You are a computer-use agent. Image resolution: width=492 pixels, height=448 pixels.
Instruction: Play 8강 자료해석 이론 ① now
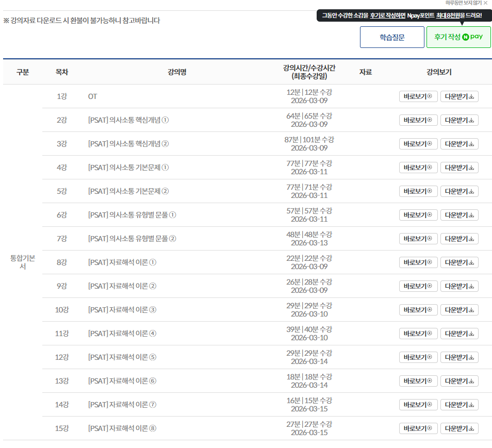(x=418, y=262)
